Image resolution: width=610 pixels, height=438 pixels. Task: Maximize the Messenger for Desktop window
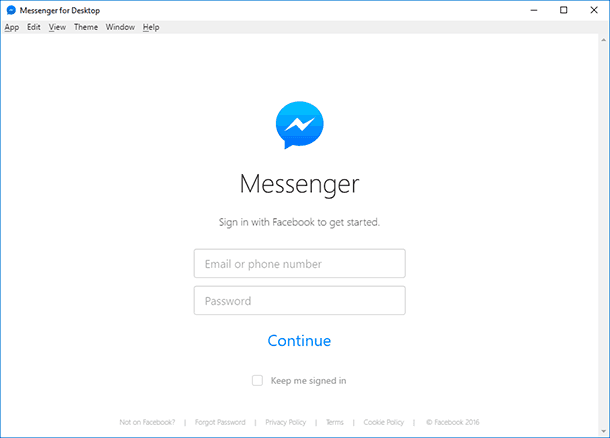click(x=563, y=10)
